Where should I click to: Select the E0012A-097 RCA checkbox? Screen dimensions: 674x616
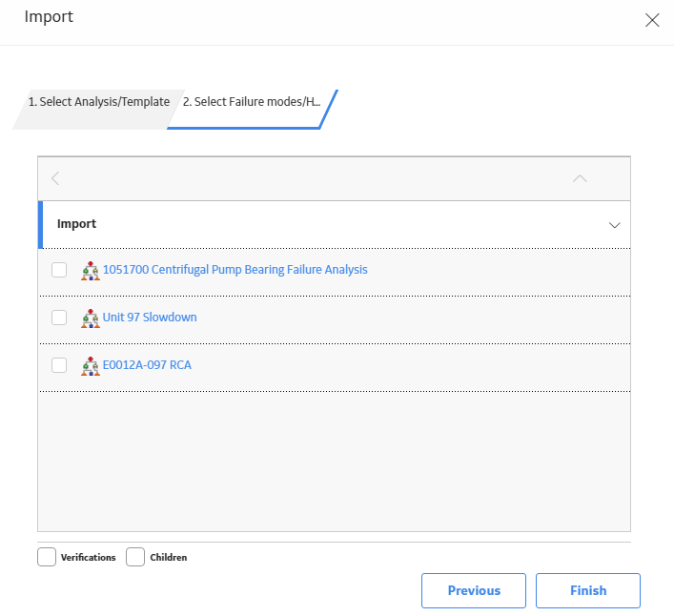(59, 365)
